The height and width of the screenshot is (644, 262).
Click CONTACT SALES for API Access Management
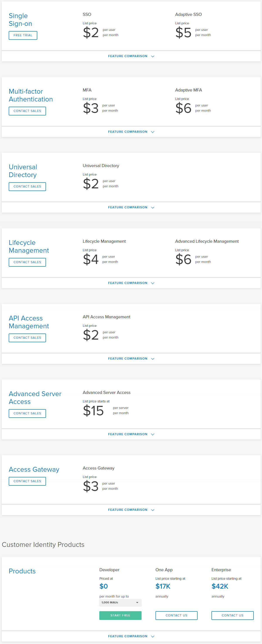27,338
